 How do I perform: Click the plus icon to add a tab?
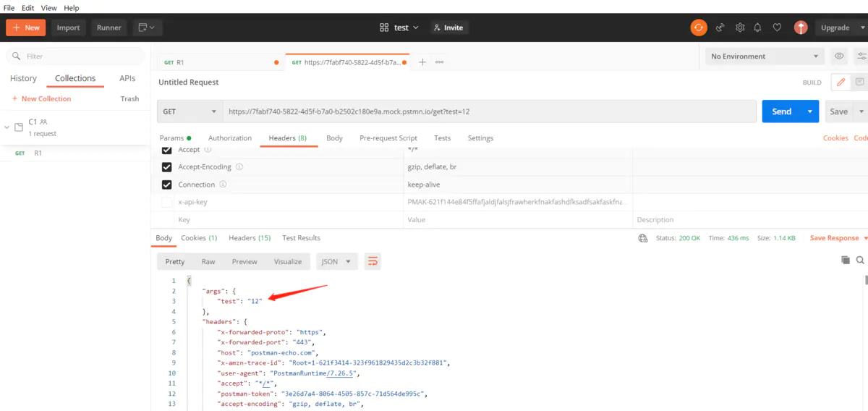coord(422,62)
